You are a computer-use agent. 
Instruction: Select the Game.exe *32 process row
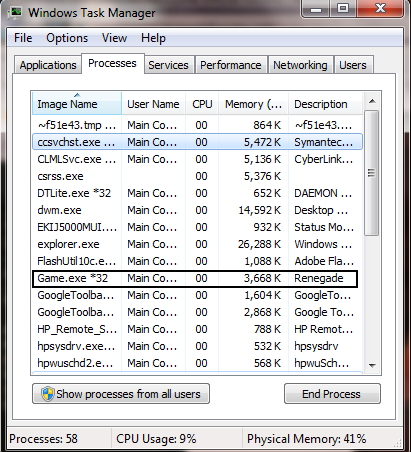195,278
